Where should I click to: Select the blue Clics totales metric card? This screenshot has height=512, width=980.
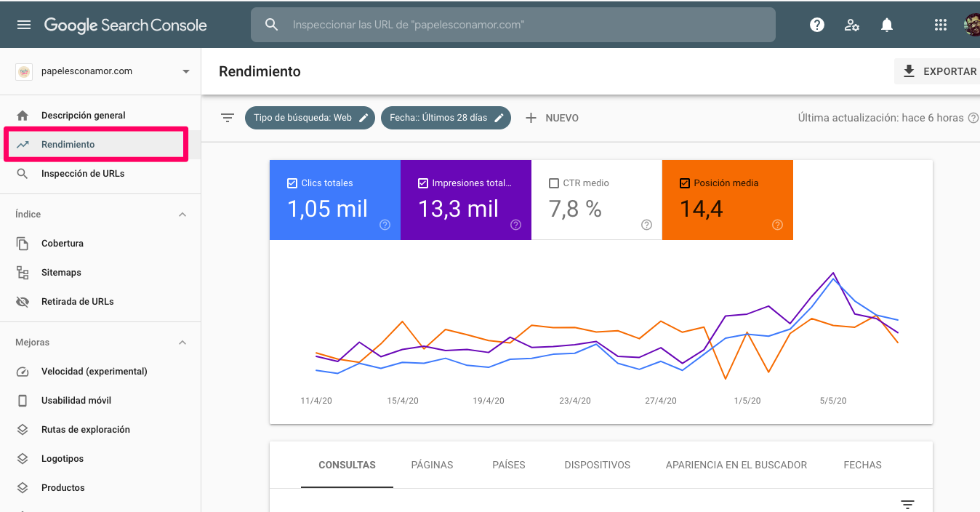click(x=335, y=200)
